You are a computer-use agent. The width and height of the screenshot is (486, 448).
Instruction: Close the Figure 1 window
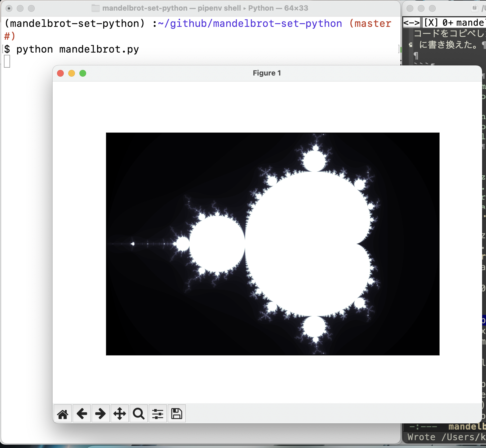pyautogui.click(x=60, y=73)
